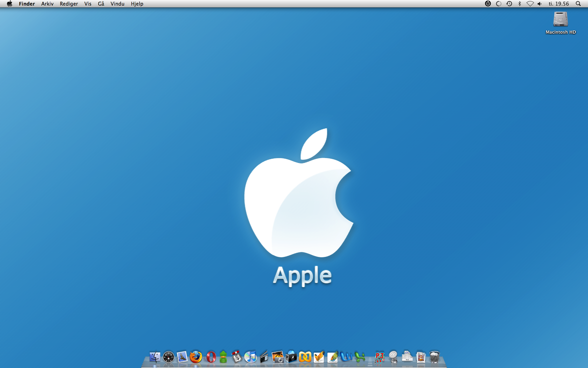Image resolution: width=588 pixels, height=368 pixels.
Task: Click the Time Machine menu bar icon
Action: [x=509, y=4]
